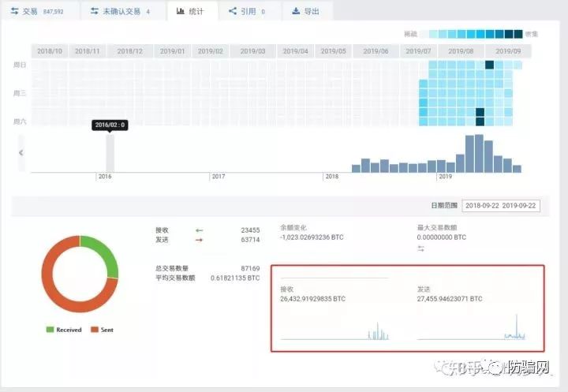Select the 统计 statistics tab
Screen dimensions: 568x392
click(191, 11)
